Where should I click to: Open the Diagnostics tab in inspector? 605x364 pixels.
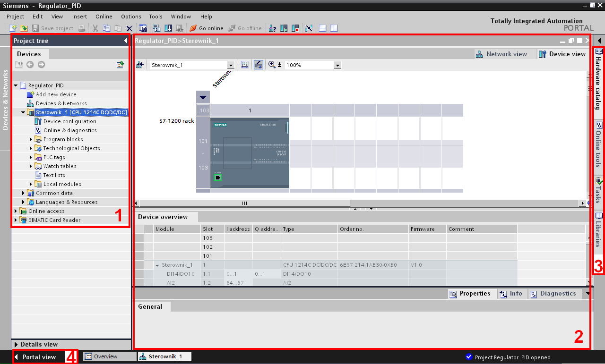(x=554, y=294)
